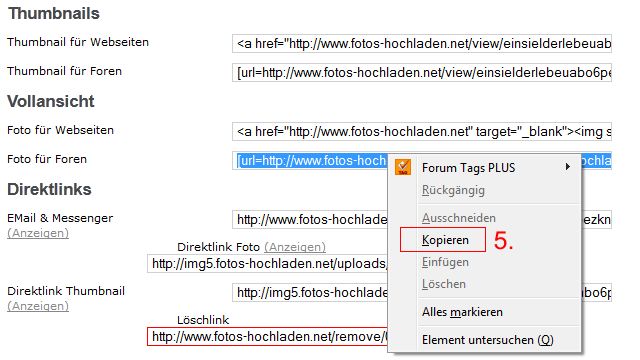Image resolution: width=640 pixels, height=360 pixels.
Task: Click the Foto für Webseiten code field
Action: pyautogui.click(x=422, y=131)
